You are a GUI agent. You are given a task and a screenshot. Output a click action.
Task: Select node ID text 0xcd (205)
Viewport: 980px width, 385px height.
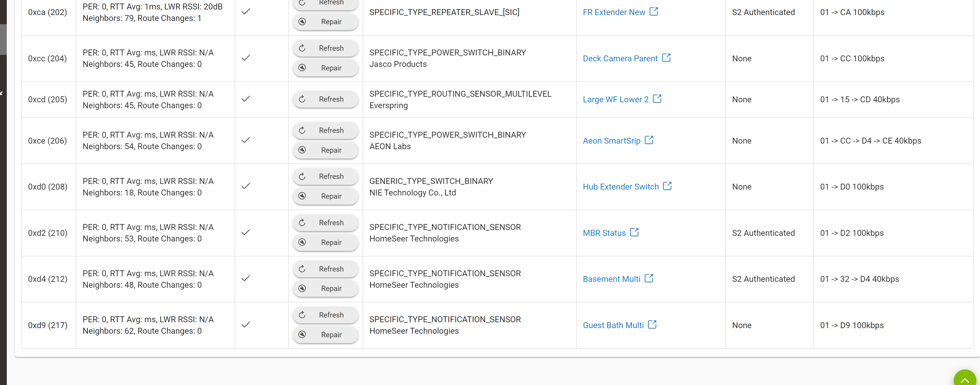click(x=47, y=100)
